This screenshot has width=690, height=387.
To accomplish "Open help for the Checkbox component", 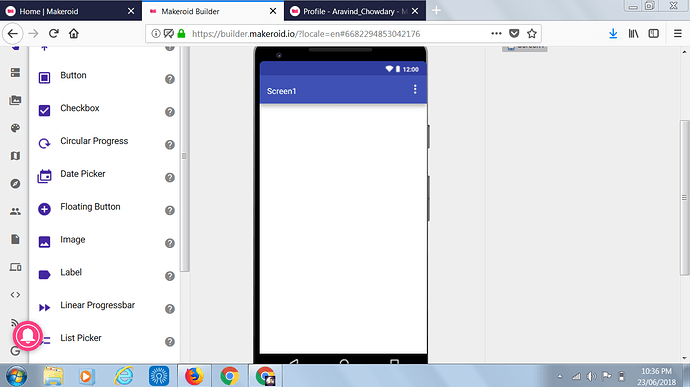I will [170, 112].
